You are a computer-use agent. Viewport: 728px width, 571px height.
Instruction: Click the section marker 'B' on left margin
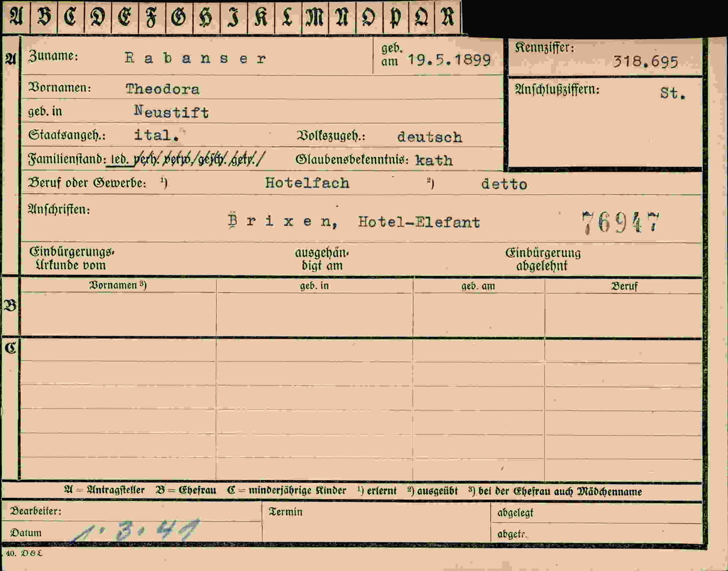point(10,305)
